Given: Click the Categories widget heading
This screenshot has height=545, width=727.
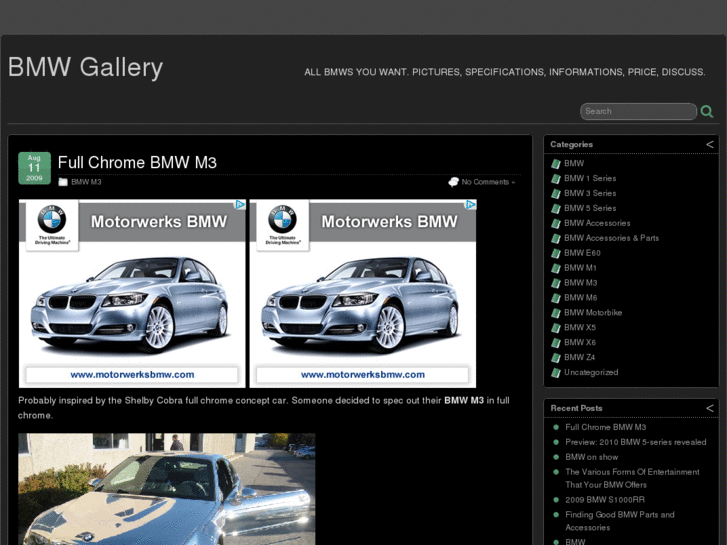Looking at the screenshot, I should point(572,144).
